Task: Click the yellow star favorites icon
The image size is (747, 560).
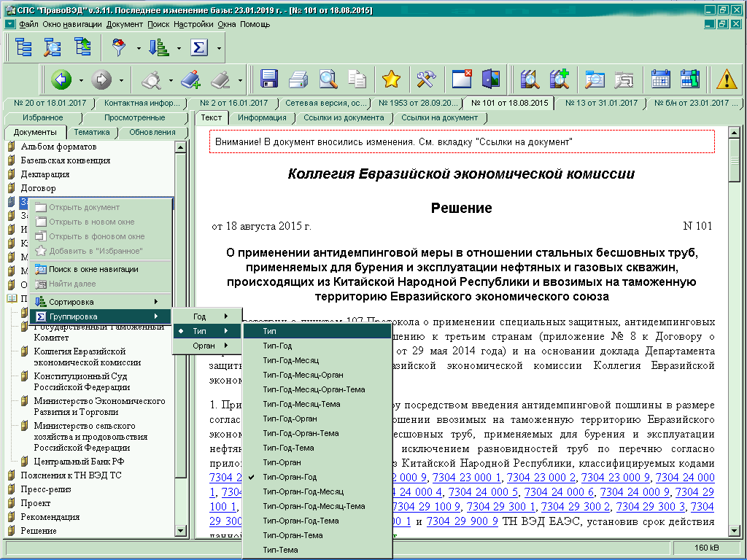Action: point(391,79)
